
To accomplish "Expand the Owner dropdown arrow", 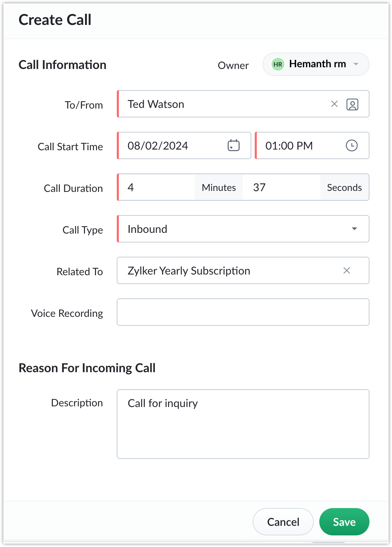I will coord(356,64).
